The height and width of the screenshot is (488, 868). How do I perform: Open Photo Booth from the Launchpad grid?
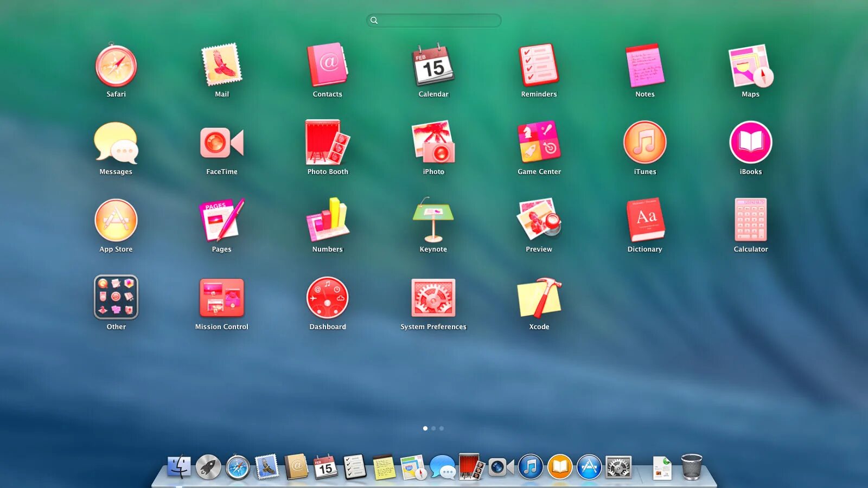click(328, 142)
